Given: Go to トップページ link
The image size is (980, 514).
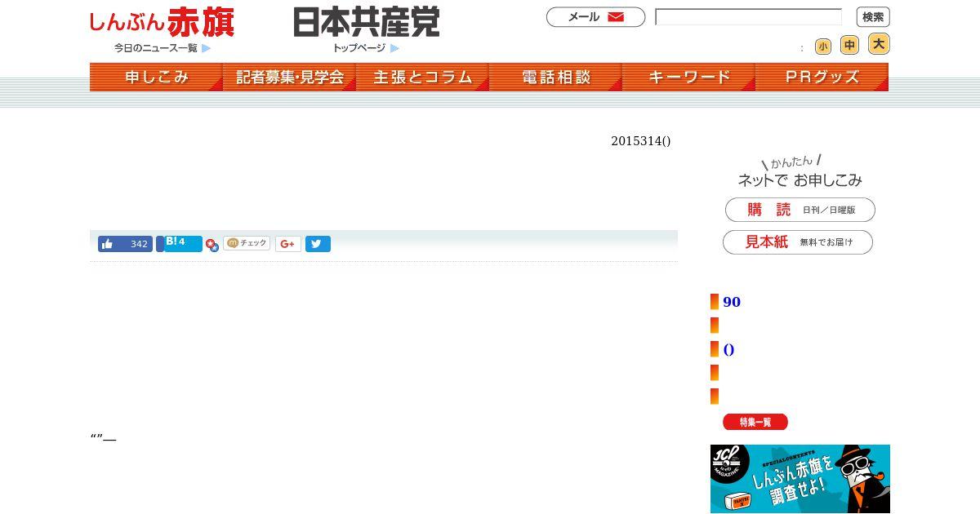Looking at the screenshot, I should (359, 48).
